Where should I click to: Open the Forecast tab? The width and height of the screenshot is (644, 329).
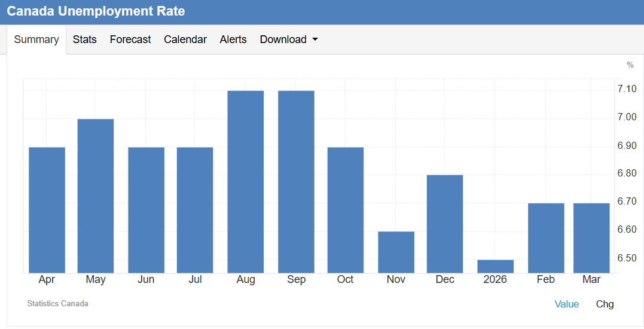(130, 39)
